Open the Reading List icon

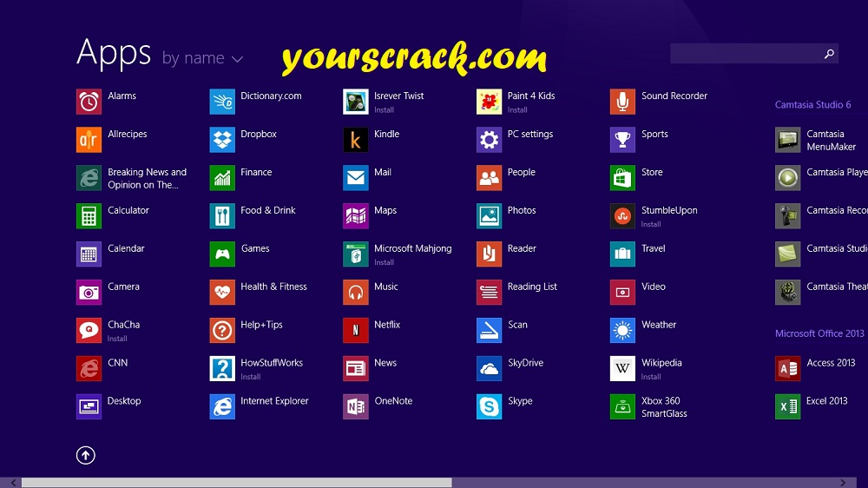(489, 293)
